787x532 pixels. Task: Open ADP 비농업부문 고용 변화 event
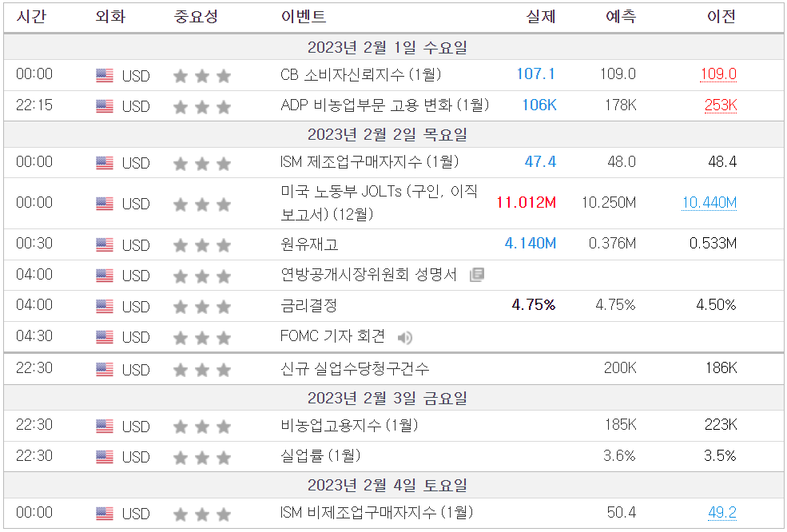(384, 105)
